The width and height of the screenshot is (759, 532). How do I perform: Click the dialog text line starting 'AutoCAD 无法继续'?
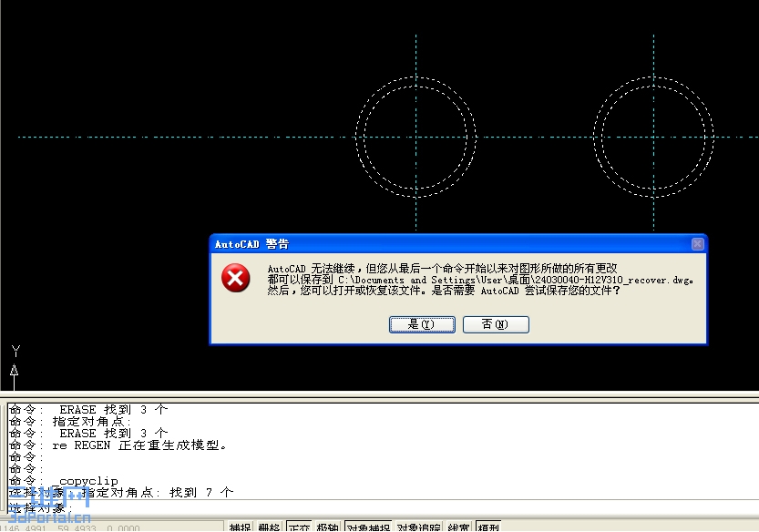(443, 268)
